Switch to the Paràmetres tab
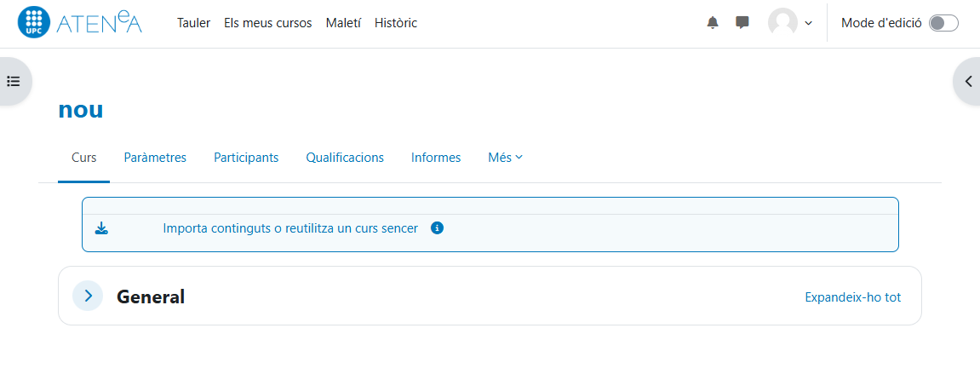The width and height of the screenshot is (980, 380). pyautogui.click(x=155, y=158)
